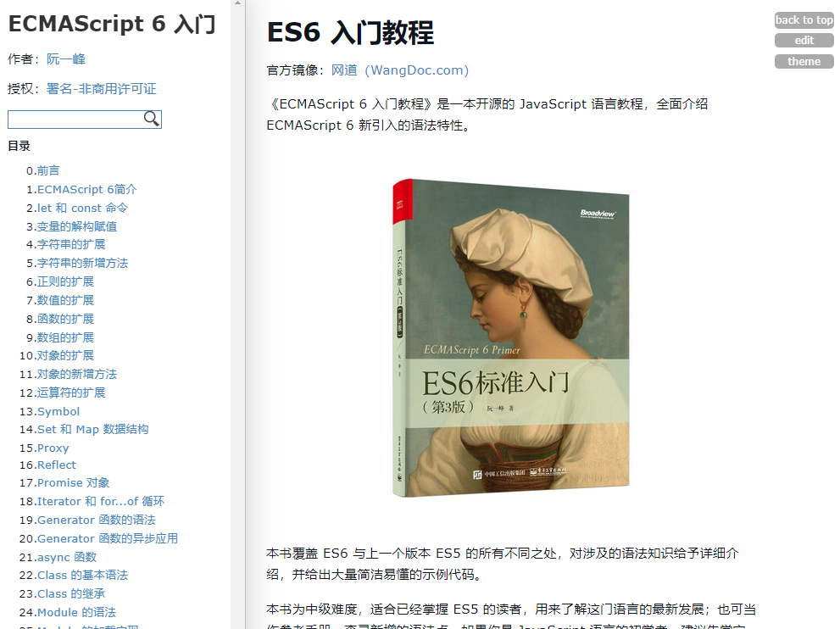Click the edit button
The width and height of the screenshot is (840, 629).
tap(804, 41)
